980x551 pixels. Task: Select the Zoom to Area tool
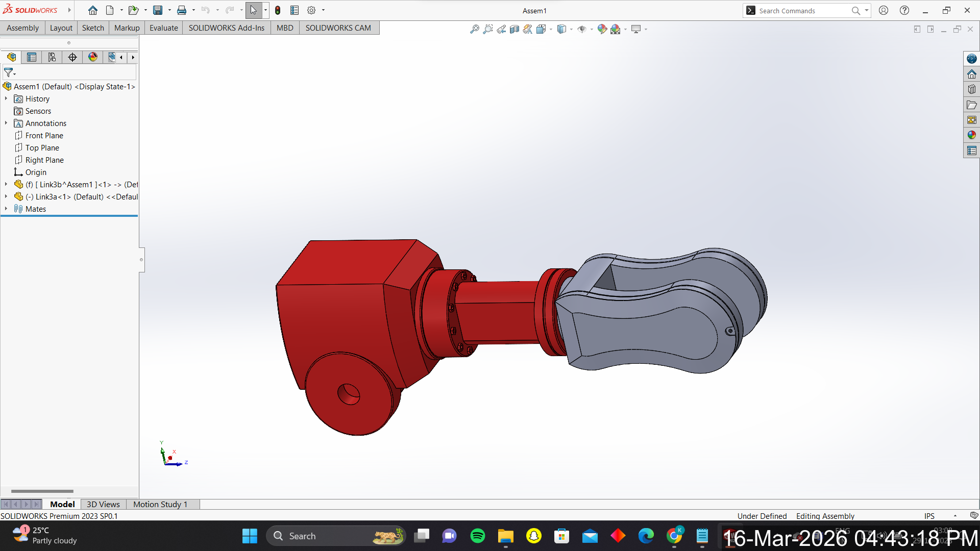(488, 29)
